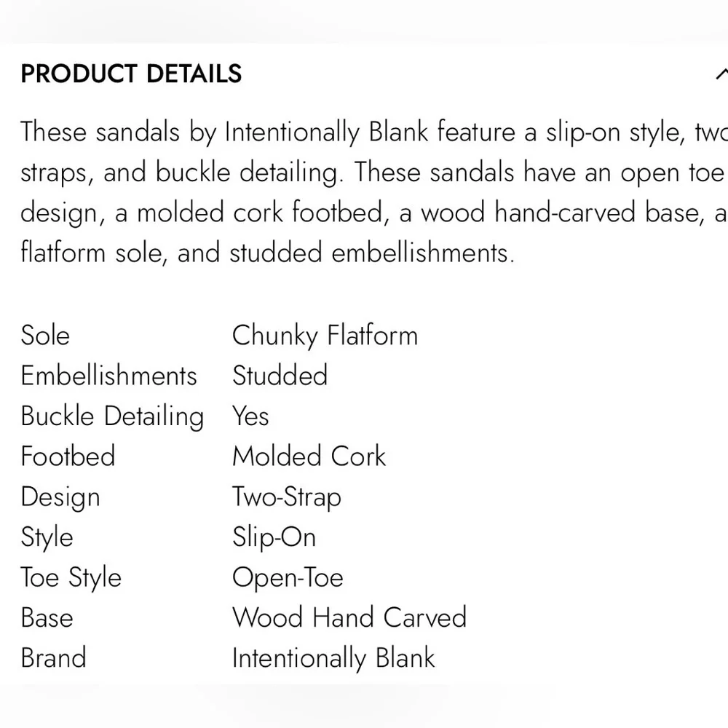Click the Two-Strap value

click(x=287, y=497)
